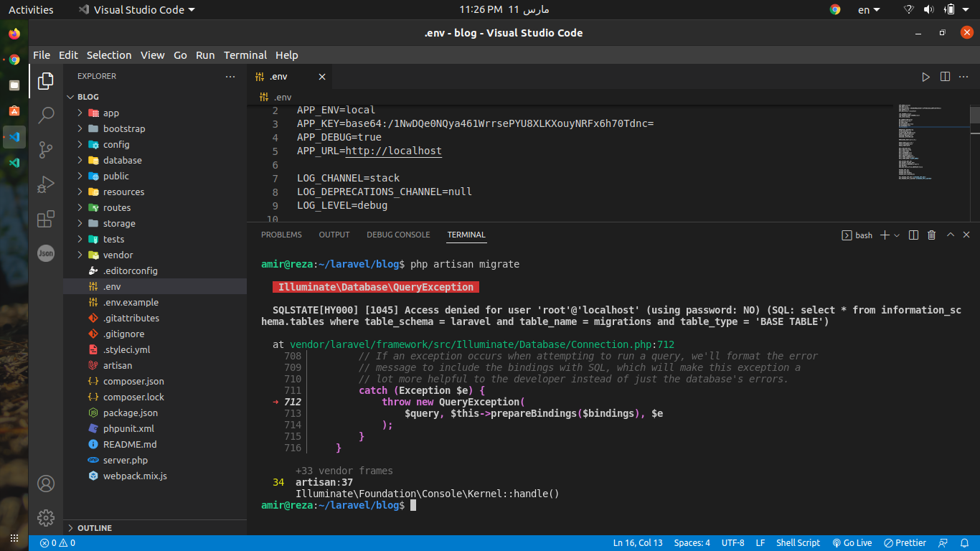980x551 pixels.
Task: Open the Terminal menu
Action: tap(245, 55)
